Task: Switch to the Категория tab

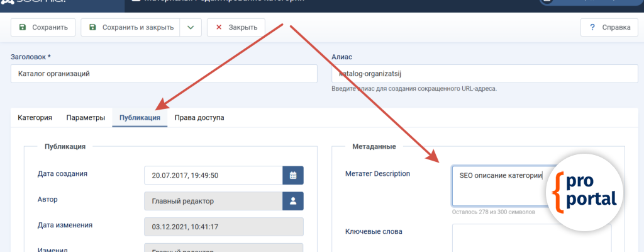Action: [35, 118]
